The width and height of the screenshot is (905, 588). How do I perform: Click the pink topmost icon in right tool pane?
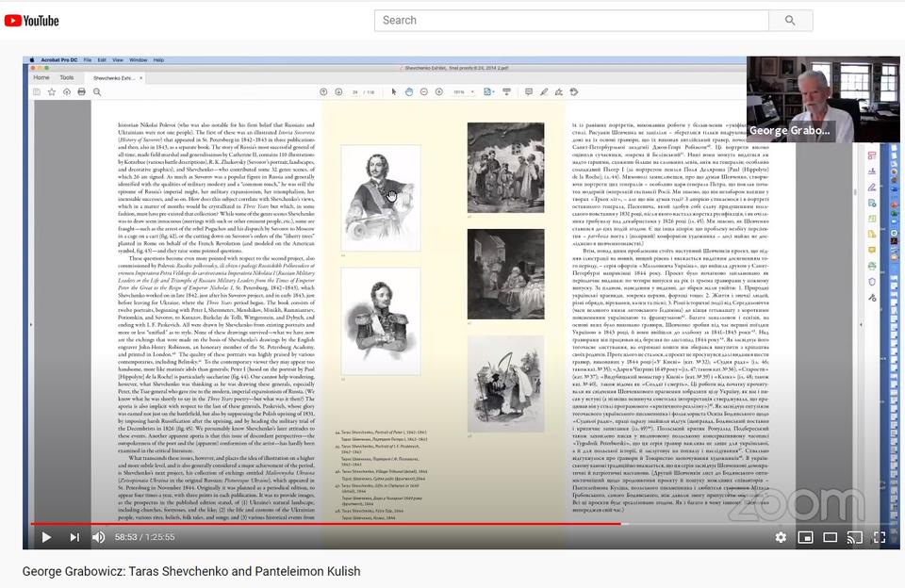[871, 155]
